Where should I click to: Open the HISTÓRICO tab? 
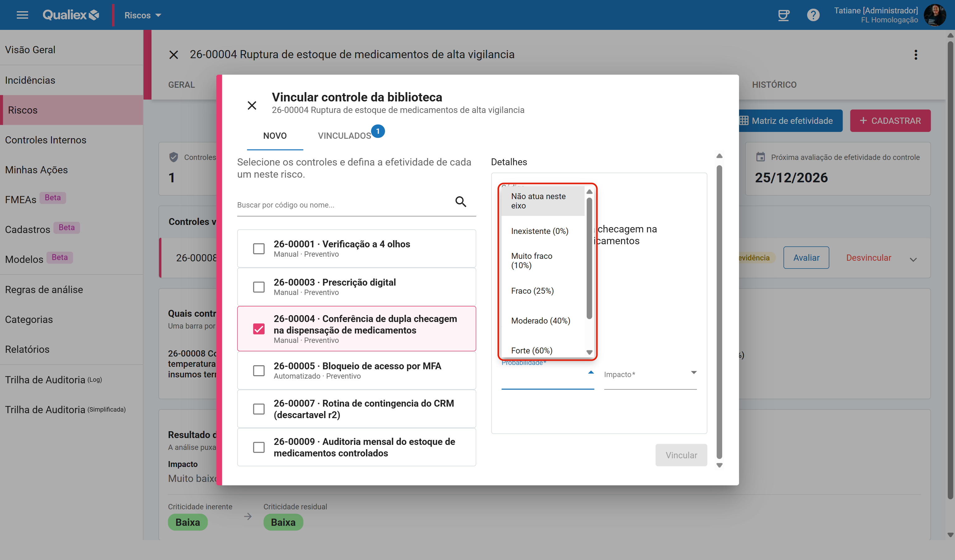(774, 85)
